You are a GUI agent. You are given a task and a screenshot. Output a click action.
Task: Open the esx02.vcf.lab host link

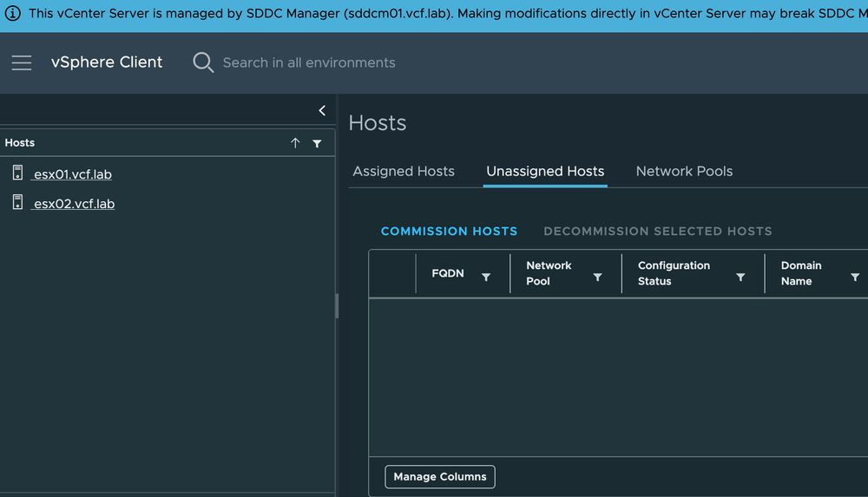[74, 204]
